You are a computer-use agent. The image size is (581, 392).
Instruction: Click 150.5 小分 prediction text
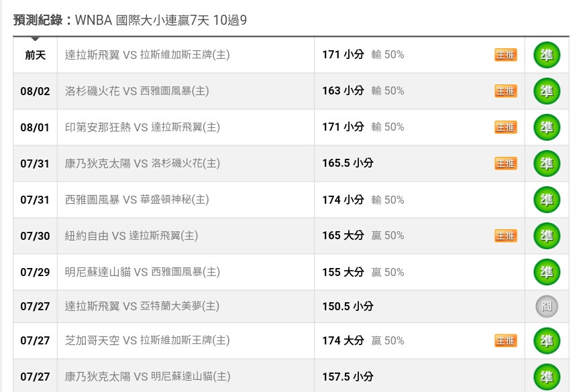click(348, 306)
